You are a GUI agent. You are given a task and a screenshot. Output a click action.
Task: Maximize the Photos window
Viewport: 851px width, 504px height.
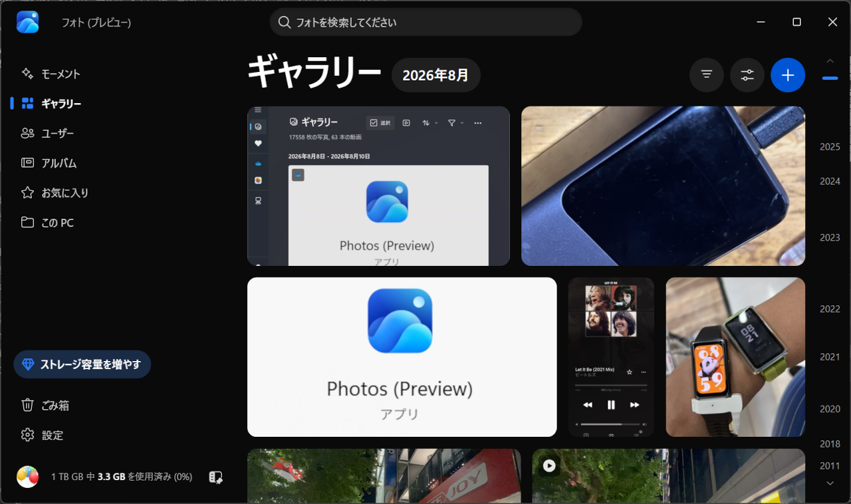click(x=796, y=22)
